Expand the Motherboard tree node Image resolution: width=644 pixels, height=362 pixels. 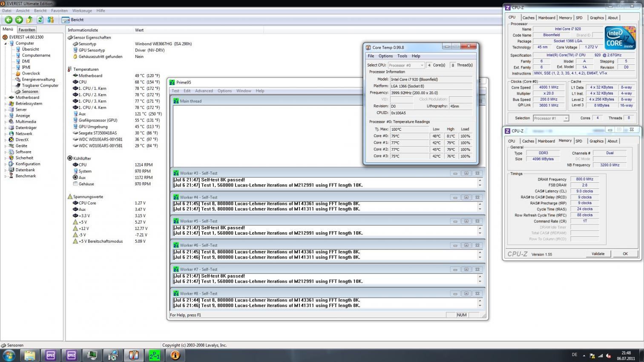pos(6,98)
